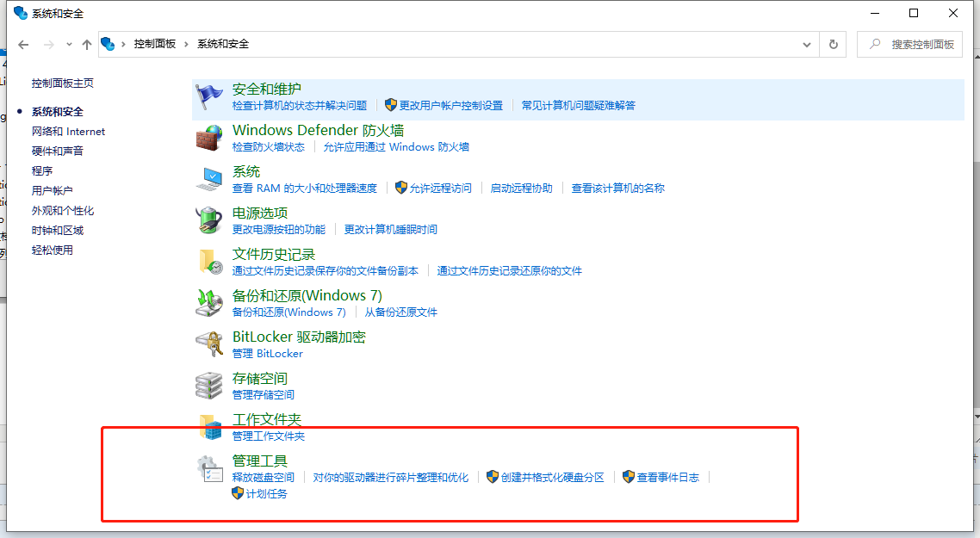Refresh the control panel view

coord(833,45)
